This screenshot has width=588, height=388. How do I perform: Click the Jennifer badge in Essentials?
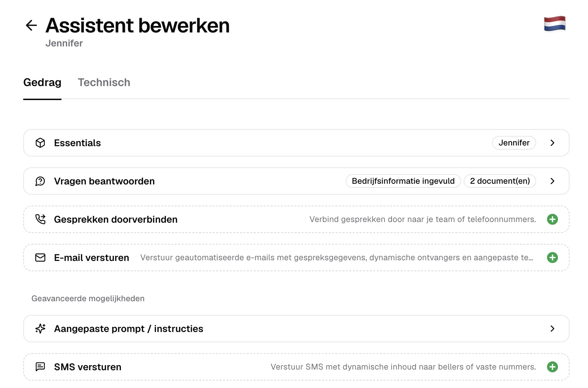(514, 143)
